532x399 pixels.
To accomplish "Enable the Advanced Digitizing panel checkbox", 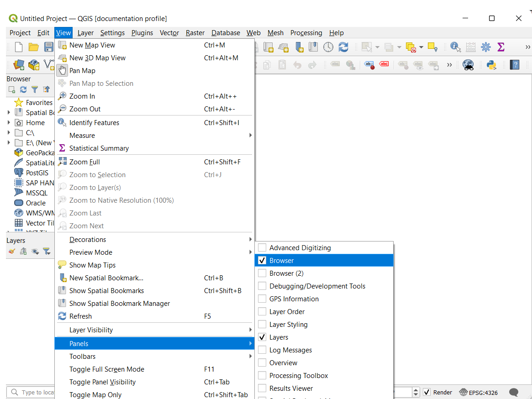I will (x=262, y=247).
